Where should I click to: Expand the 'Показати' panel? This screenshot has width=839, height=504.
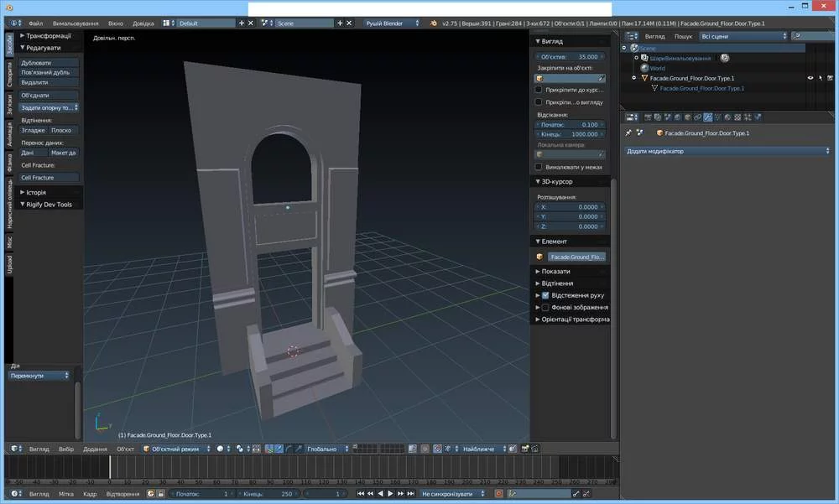tap(555, 272)
